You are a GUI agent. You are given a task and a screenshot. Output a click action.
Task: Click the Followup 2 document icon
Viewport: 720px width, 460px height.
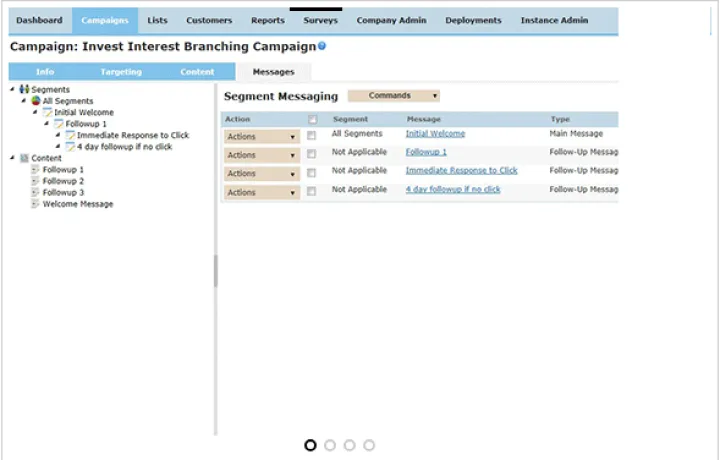click(x=35, y=181)
